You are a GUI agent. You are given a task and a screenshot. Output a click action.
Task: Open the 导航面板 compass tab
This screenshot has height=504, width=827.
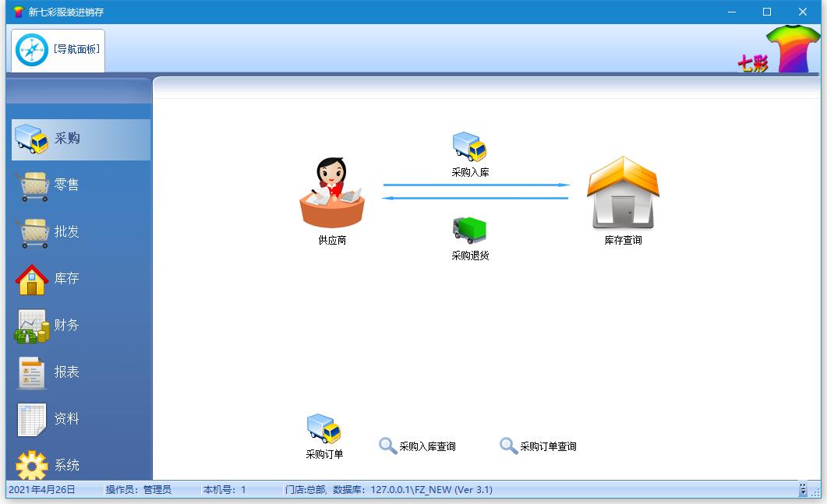tap(58, 50)
